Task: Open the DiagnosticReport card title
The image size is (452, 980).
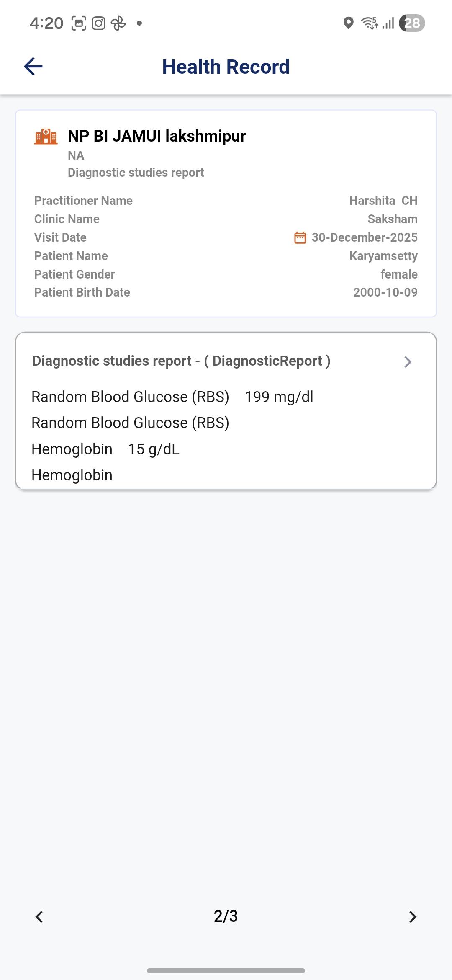Action: pos(181,361)
